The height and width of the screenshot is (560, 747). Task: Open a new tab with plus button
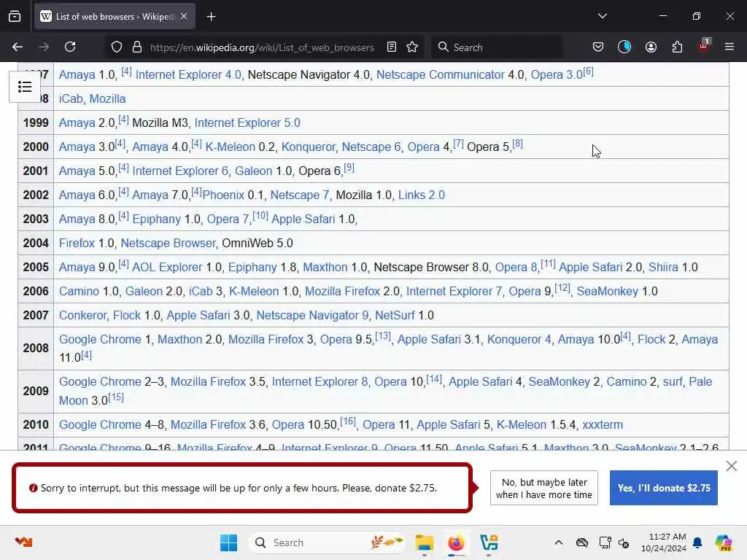coord(211,17)
